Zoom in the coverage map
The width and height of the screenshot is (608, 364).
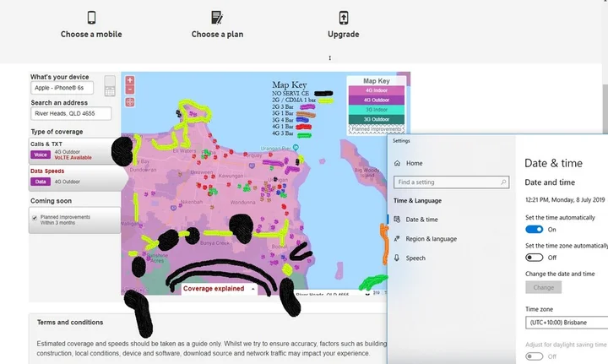click(x=129, y=79)
